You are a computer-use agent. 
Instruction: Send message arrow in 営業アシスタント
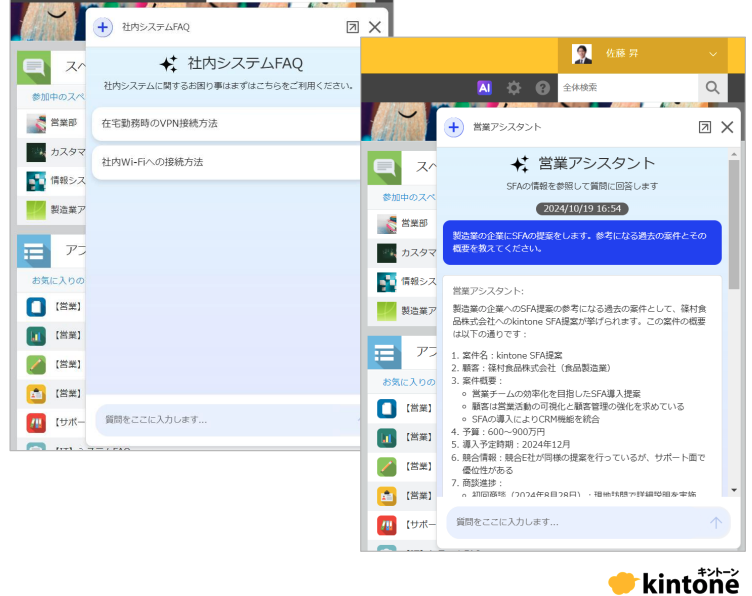click(716, 523)
